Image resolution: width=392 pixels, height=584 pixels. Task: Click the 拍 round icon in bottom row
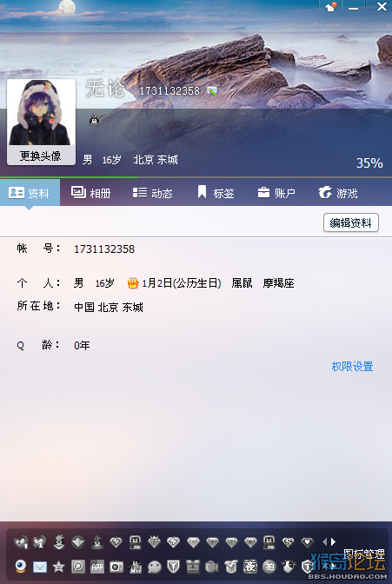click(269, 567)
